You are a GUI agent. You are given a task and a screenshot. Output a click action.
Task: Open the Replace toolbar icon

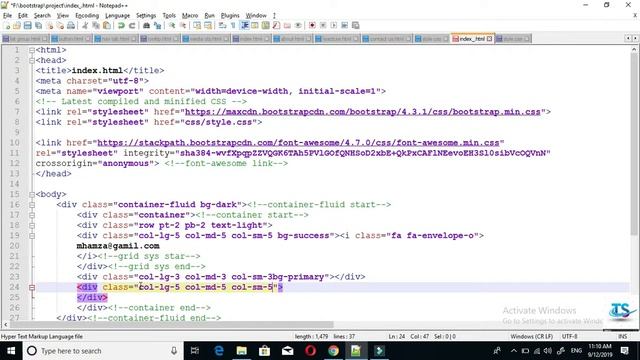[157, 25]
